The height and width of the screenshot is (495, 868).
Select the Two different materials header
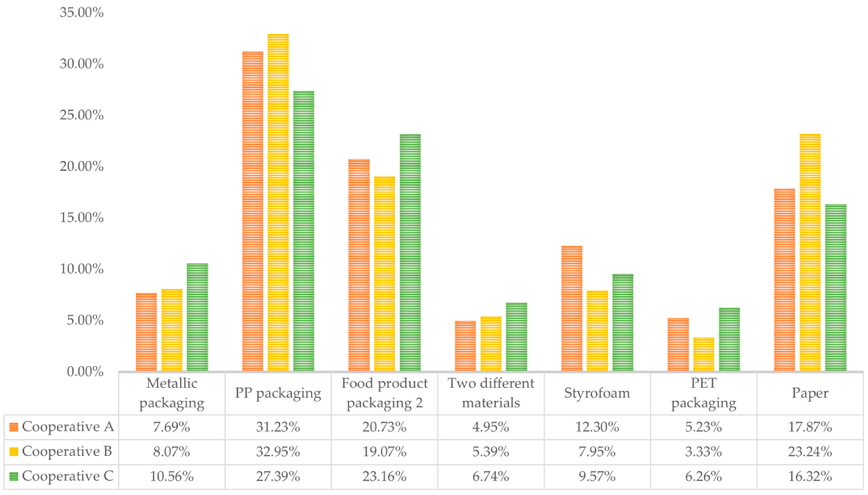[x=491, y=393]
